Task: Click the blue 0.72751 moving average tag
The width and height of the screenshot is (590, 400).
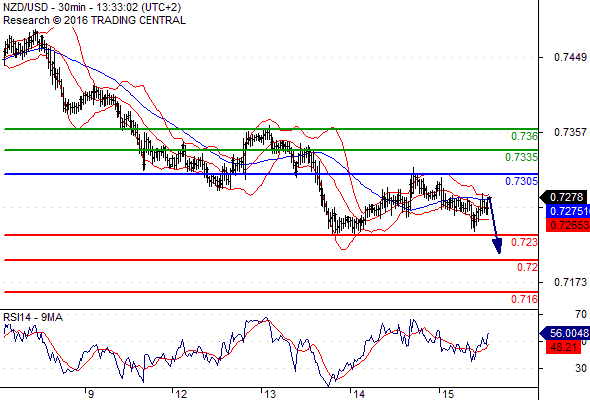Action: (x=567, y=211)
